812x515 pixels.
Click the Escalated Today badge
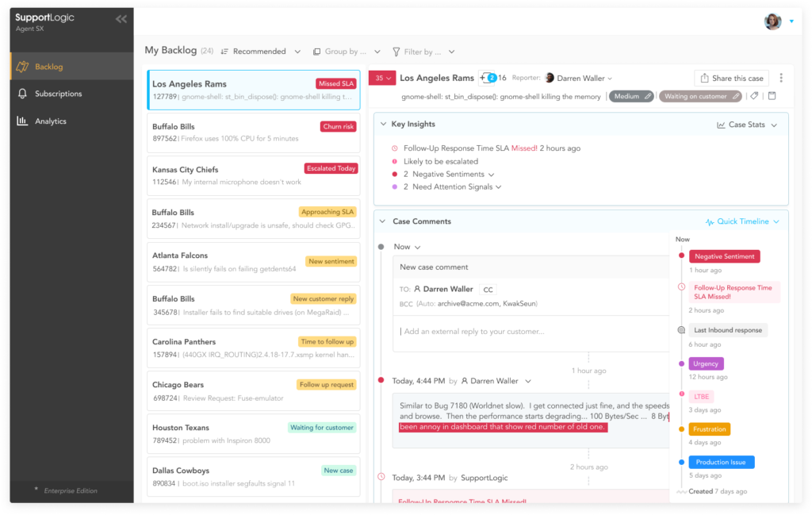click(331, 168)
